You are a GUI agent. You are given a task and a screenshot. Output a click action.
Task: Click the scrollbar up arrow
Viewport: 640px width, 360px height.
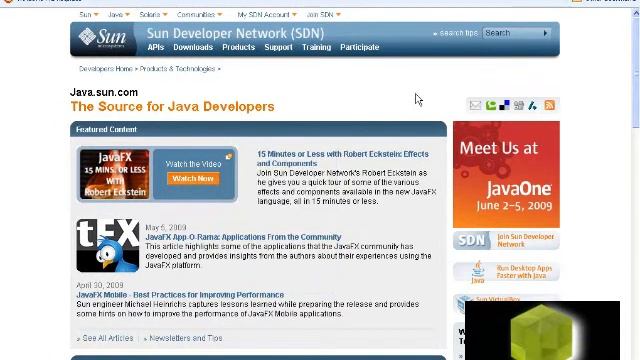[x=636, y=13]
